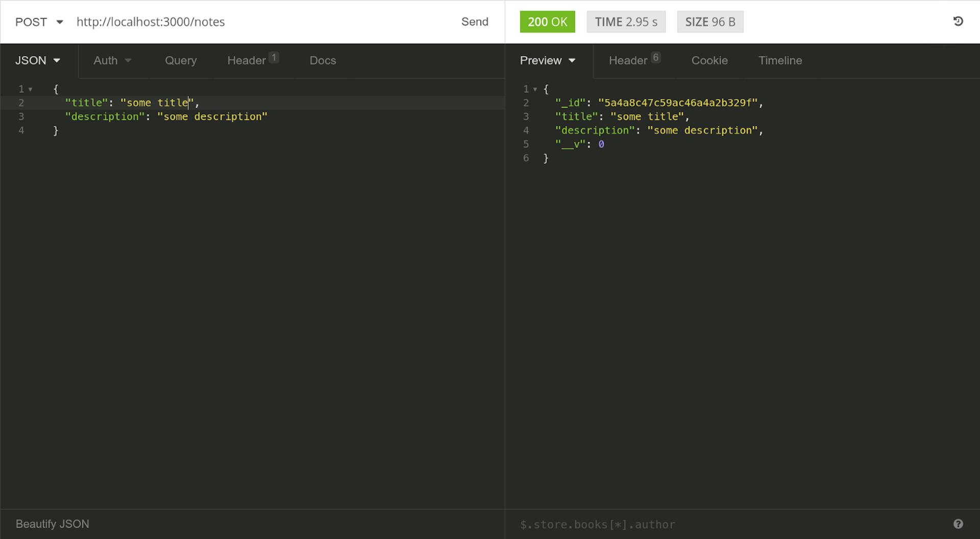Open the request history clock icon
The image size is (980, 539).
tap(959, 21)
